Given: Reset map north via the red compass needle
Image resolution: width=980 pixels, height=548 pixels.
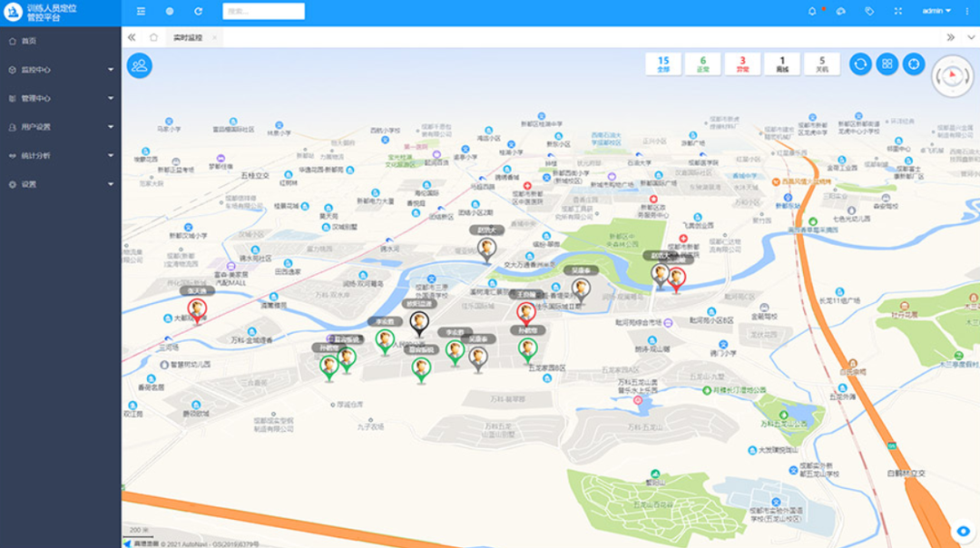Looking at the screenshot, I should 953,75.
